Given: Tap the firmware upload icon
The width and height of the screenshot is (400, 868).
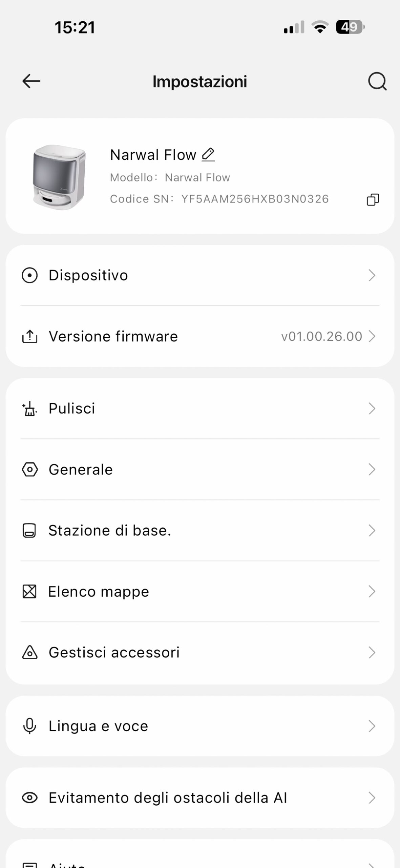Looking at the screenshot, I should (x=30, y=336).
